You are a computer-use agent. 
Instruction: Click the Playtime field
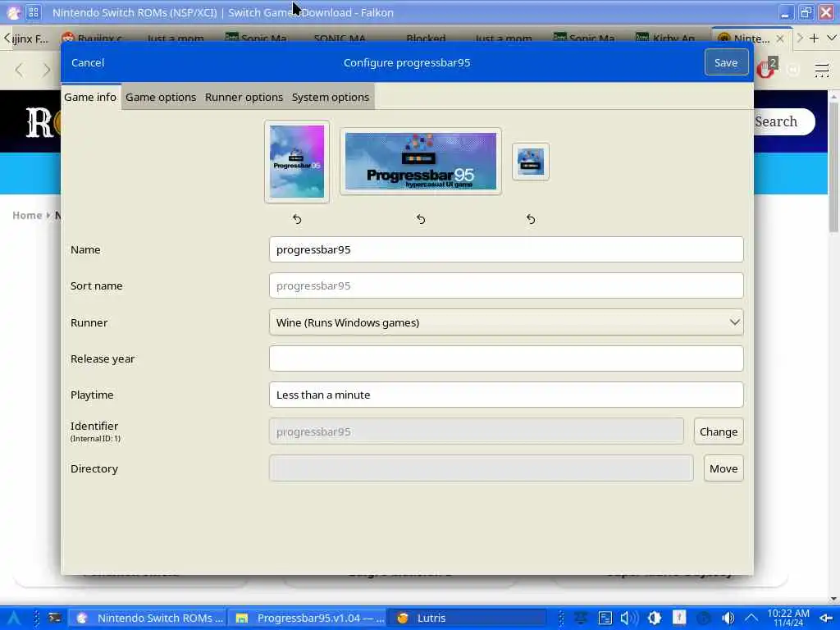click(506, 395)
